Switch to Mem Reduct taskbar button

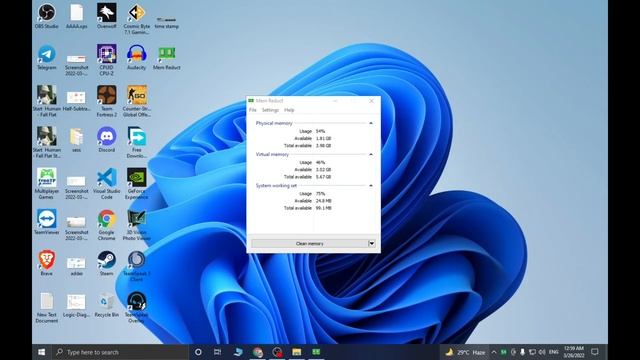pos(316,352)
